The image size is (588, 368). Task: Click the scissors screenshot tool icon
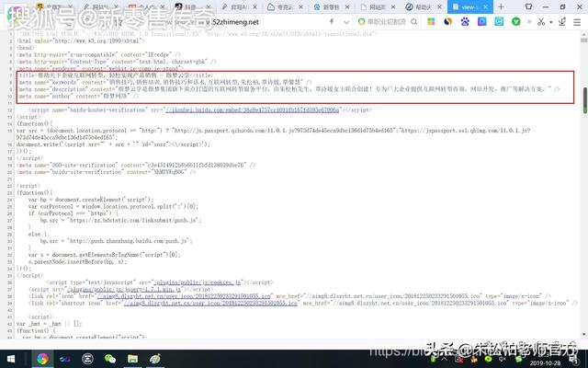pos(541,22)
